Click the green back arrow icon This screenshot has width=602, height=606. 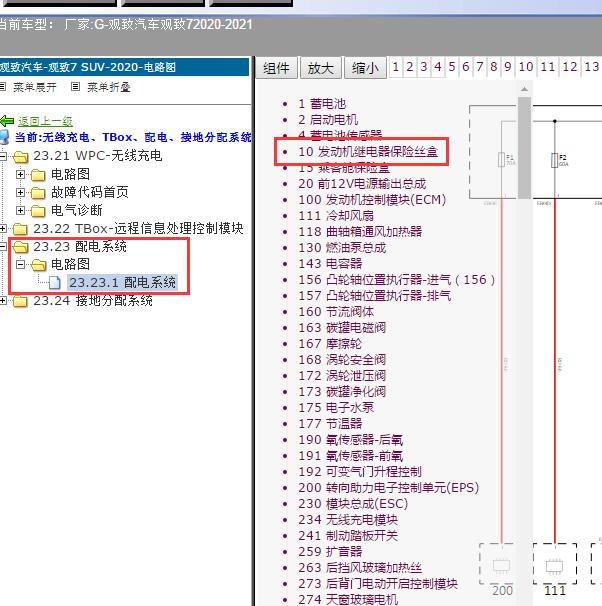click(7, 121)
